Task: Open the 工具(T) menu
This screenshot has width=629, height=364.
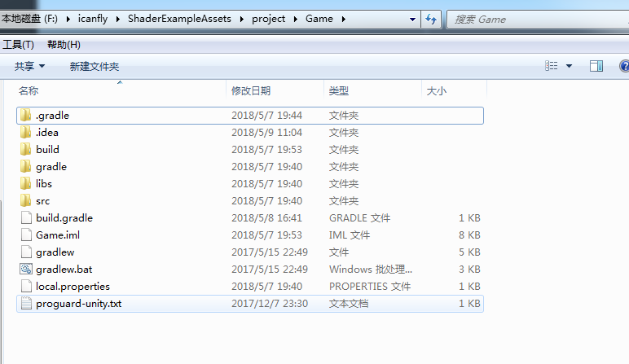Action: pyautogui.click(x=18, y=45)
